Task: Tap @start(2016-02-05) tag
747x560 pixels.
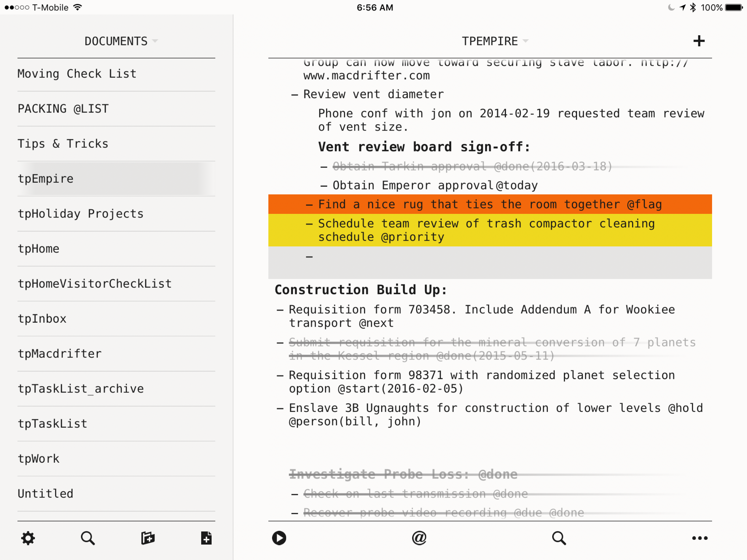Action: coord(400,389)
